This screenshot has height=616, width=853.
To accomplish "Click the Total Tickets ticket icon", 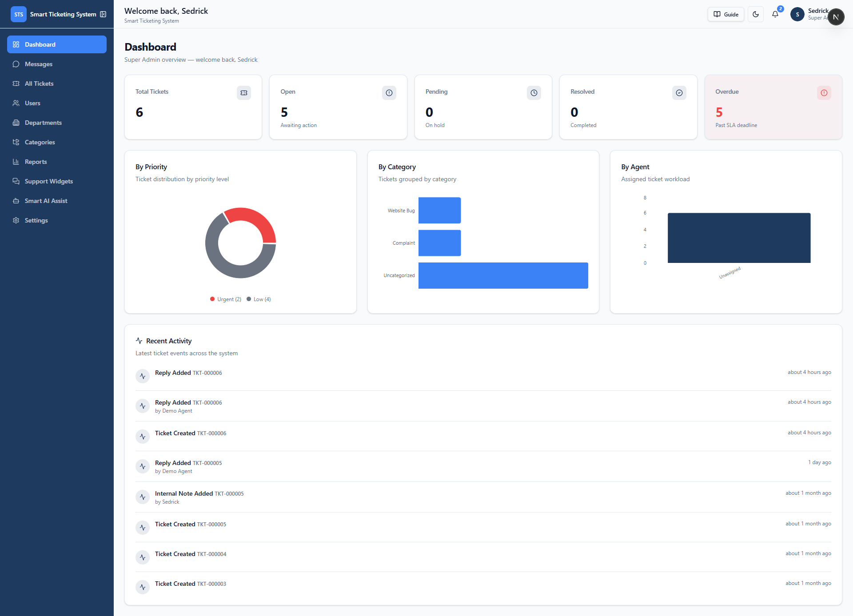I will point(244,93).
